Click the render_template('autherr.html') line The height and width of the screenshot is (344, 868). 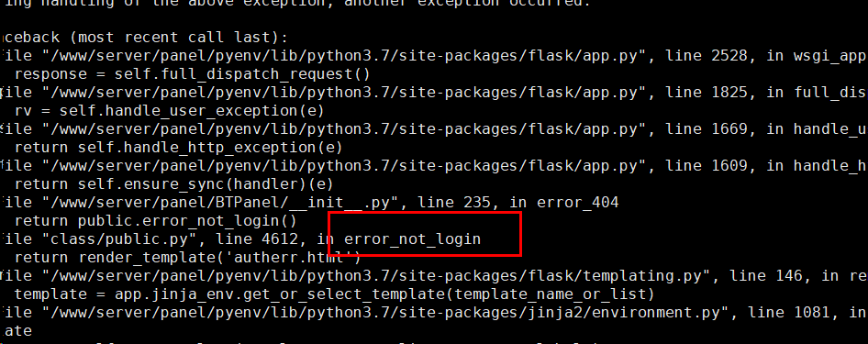[x=188, y=258]
